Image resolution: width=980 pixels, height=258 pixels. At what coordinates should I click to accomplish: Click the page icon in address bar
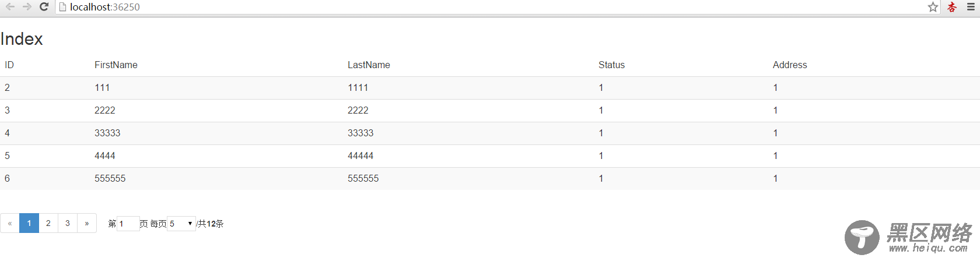pos(63,7)
